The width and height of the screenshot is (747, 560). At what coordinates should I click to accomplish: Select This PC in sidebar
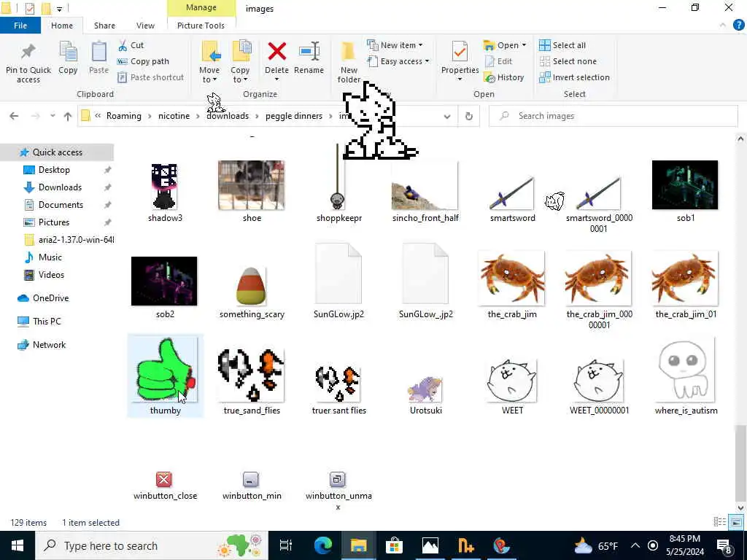47,322
